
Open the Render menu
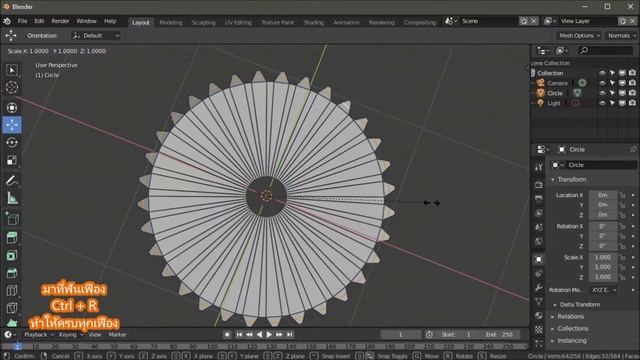click(60, 21)
